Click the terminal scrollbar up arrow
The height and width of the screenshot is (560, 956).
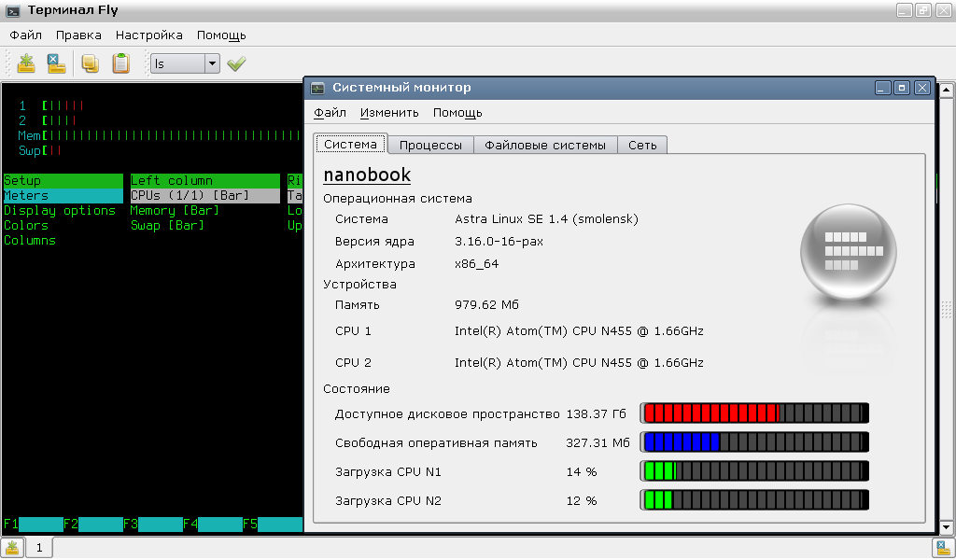pos(947,91)
